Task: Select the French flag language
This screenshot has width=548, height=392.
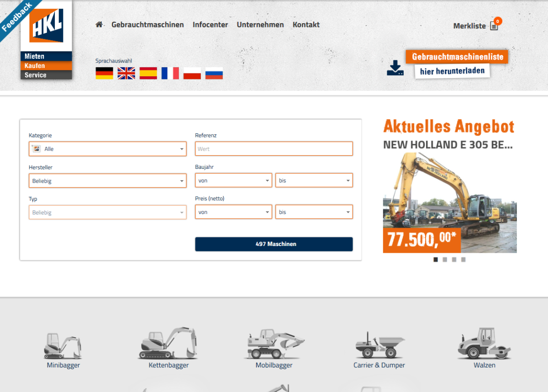Action: (170, 73)
